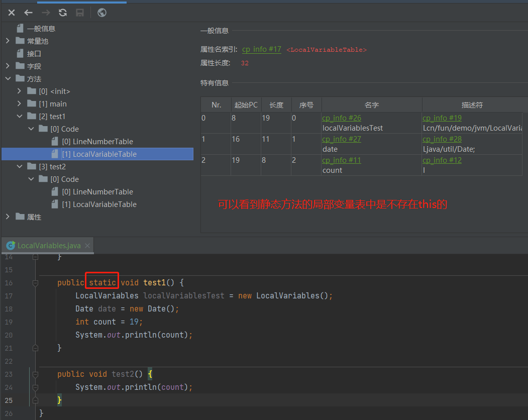Select the 字段 folder node
Viewport: 528px width, 420px height.
point(34,66)
